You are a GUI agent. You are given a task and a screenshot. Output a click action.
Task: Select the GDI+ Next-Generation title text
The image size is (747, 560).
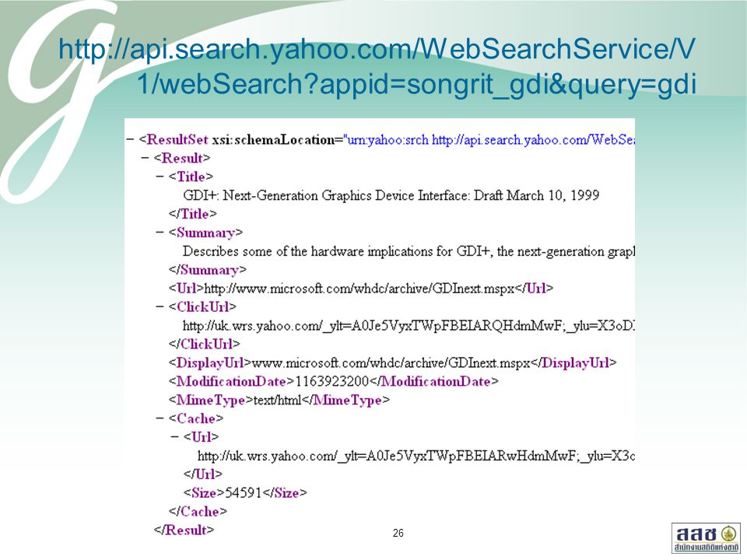[391, 195]
